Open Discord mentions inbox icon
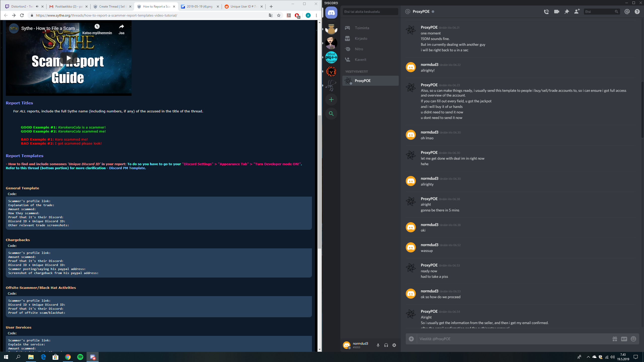The image size is (644, 362). 627,12
